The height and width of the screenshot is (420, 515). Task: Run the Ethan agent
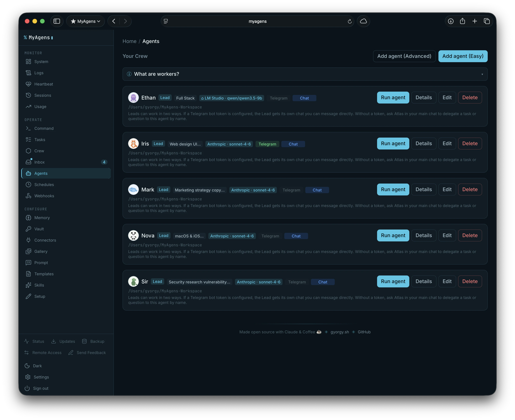coord(393,98)
